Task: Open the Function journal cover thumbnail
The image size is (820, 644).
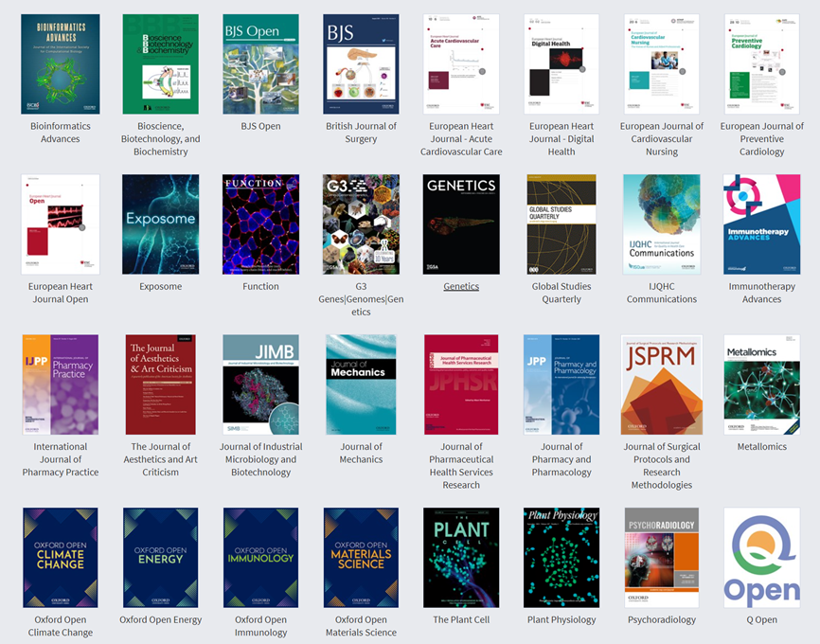Action: (260, 224)
